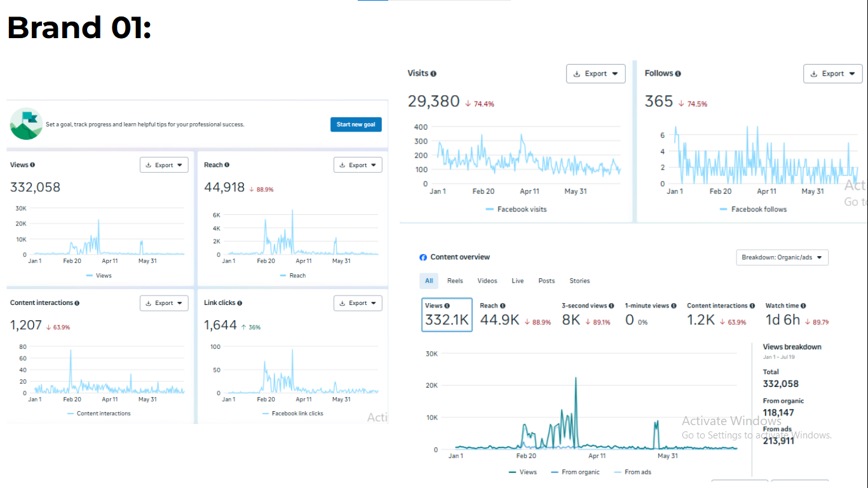The width and height of the screenshot is (868, 488).
Task: Click the info icon next to 3-second views
Action: (x=612, y=306)
